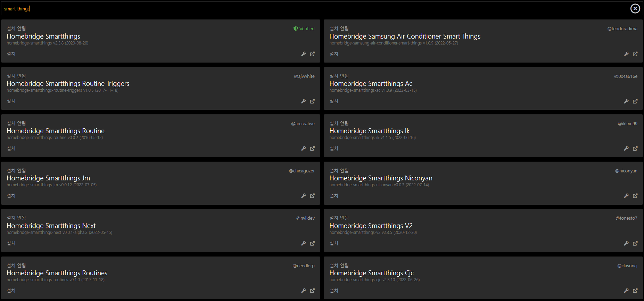
Task: Click 'homebridge-smartthings v2.3.8 (2020-08-20)' version text
Action: click(47, 43)
